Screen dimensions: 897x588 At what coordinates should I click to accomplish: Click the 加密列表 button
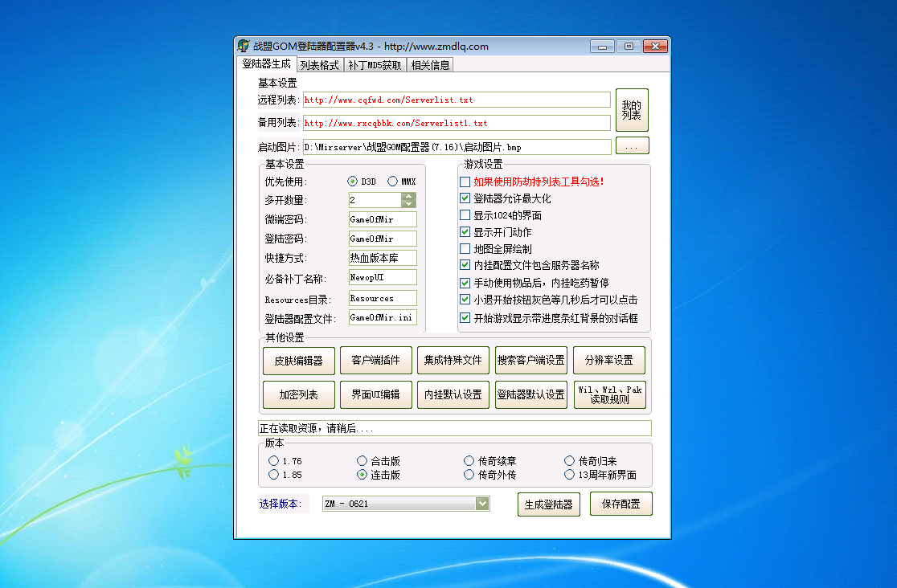pos(299,394)
